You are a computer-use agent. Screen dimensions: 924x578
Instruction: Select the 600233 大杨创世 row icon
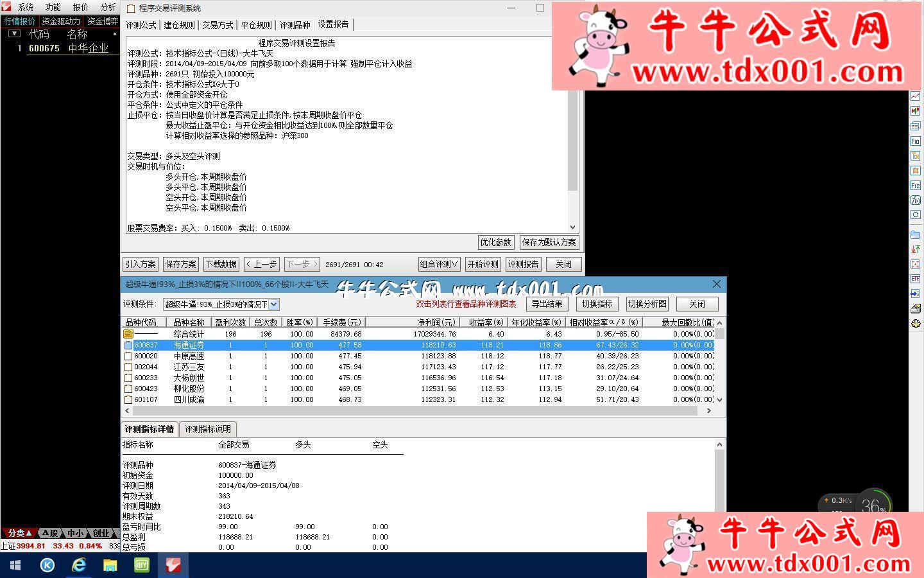tap(128, 378)
